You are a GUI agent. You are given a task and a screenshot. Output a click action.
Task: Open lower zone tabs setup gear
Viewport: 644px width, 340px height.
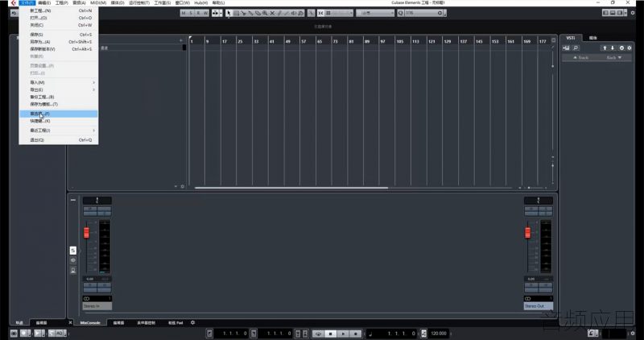point(192,323)
